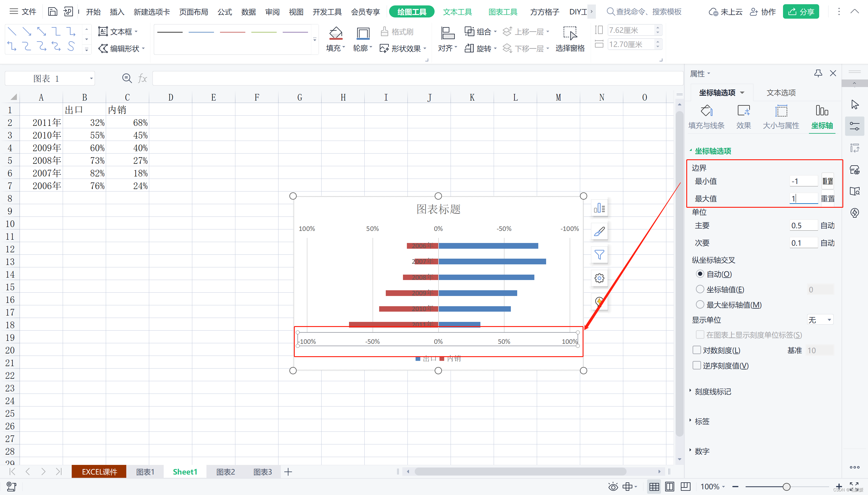Open the 效果 effects panel tab
This screenshot has width=868, height=495.
click(744, 117)
